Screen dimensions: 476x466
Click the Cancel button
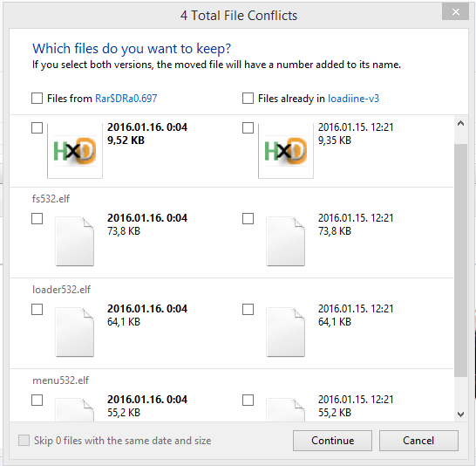[418, 441]
